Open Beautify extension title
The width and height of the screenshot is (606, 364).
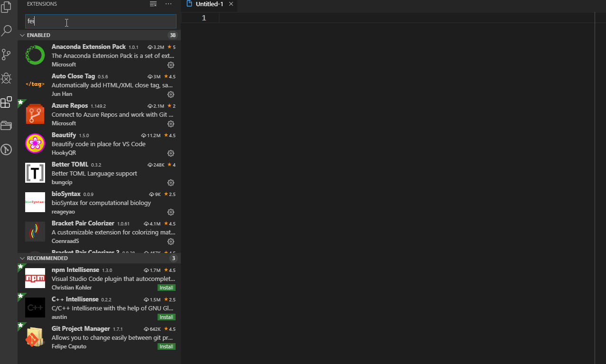click(64, 135)
